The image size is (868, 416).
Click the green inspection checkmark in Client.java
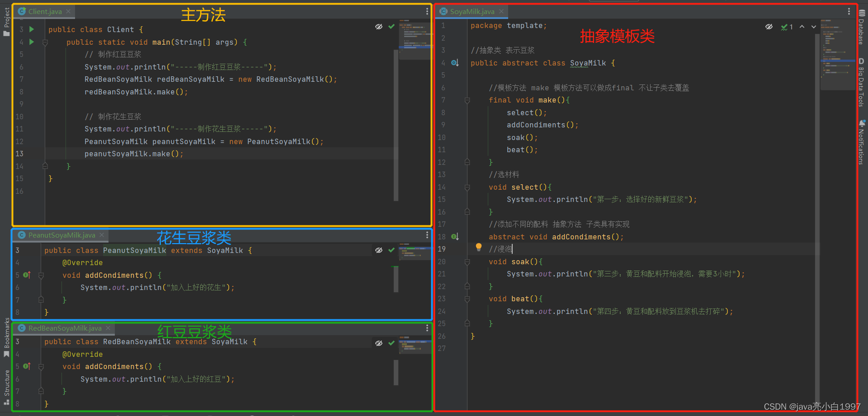pyautogui.click(x=392, y=27)
